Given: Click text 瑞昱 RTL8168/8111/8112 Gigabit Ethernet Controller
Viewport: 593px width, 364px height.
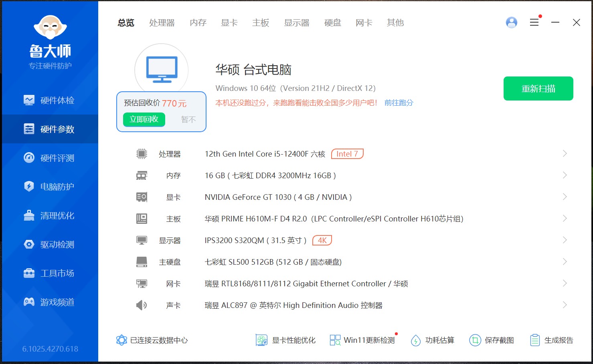Looking at the screenshot, I should pyautogui.click(x=295, y=284).
